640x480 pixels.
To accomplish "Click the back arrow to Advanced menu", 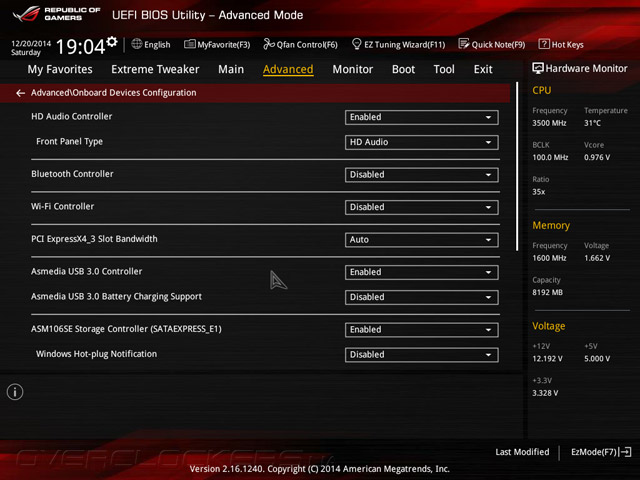I will [20, 93].
